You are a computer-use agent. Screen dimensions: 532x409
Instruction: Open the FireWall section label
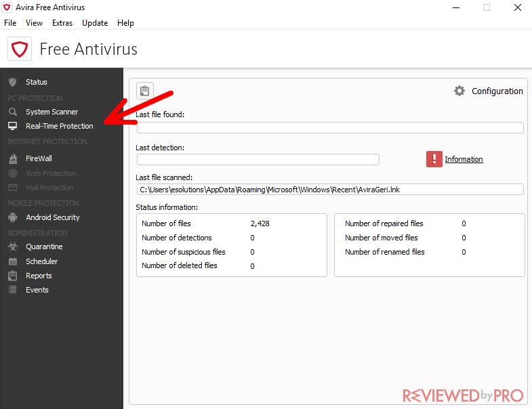(39, 158)
